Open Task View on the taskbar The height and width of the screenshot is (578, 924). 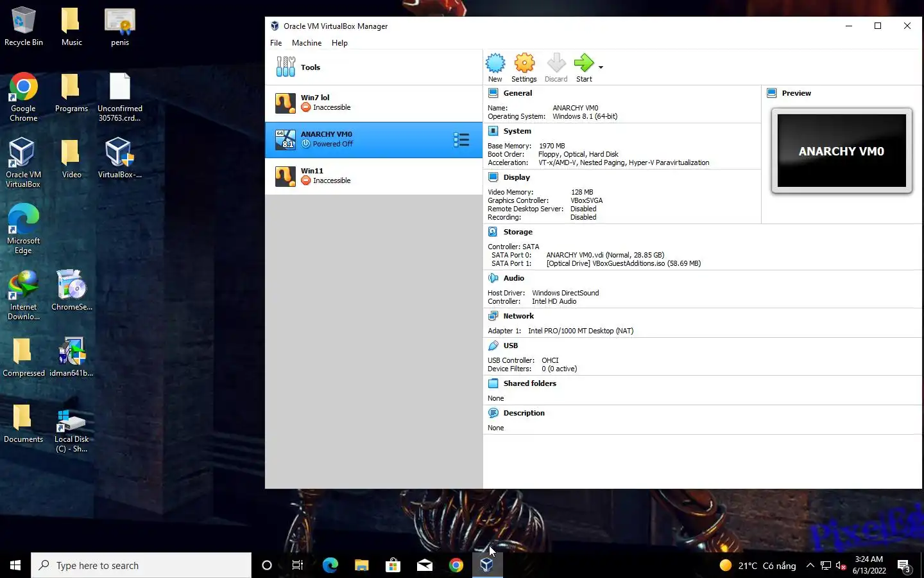(x=298, y=565)
